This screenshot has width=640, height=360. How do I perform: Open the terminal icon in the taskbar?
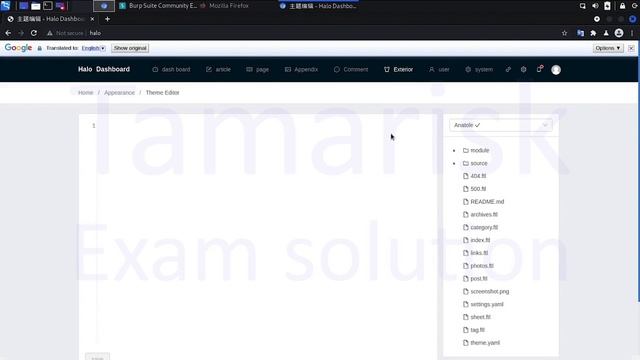tap(48, 6)
